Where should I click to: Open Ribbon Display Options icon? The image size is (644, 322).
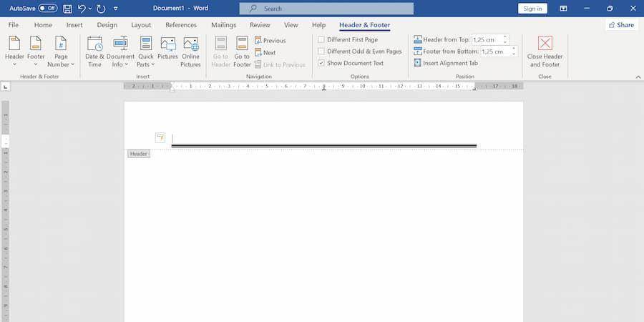[564, 9]
